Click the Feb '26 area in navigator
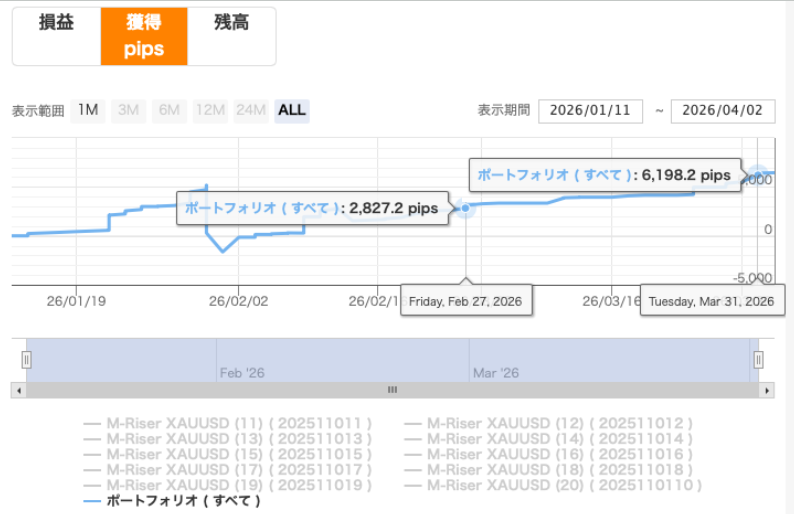794x514 pixels. (x=242, y=372)
